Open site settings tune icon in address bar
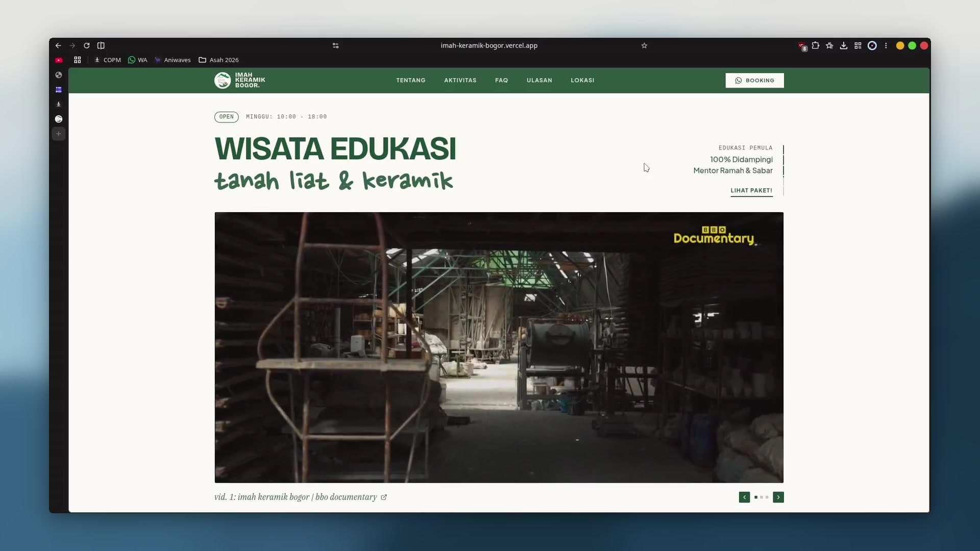Image resolution: width=980 pixels, height=551 pixels. click(x=335, y=45)
